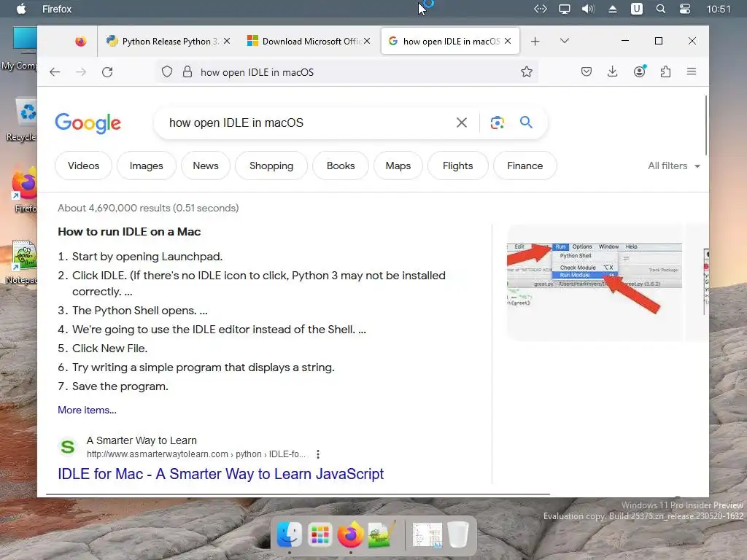
Task: Open the three-dot menu beside asmarterwaytolearn URL
Action: (x=318, y=454)
